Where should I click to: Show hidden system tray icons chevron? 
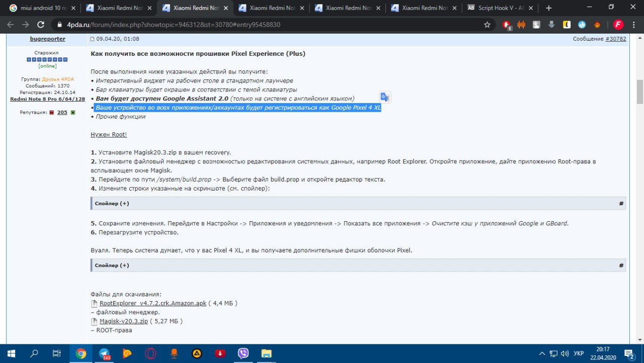[542, 353]
